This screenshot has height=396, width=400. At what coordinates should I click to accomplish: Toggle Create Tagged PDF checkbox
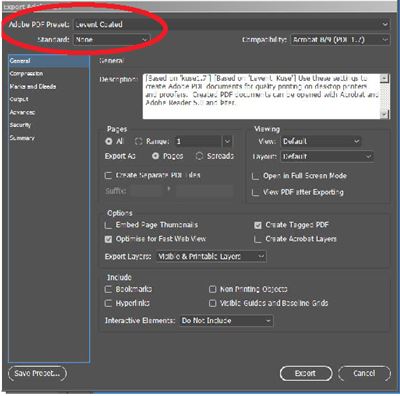[258, 225]
